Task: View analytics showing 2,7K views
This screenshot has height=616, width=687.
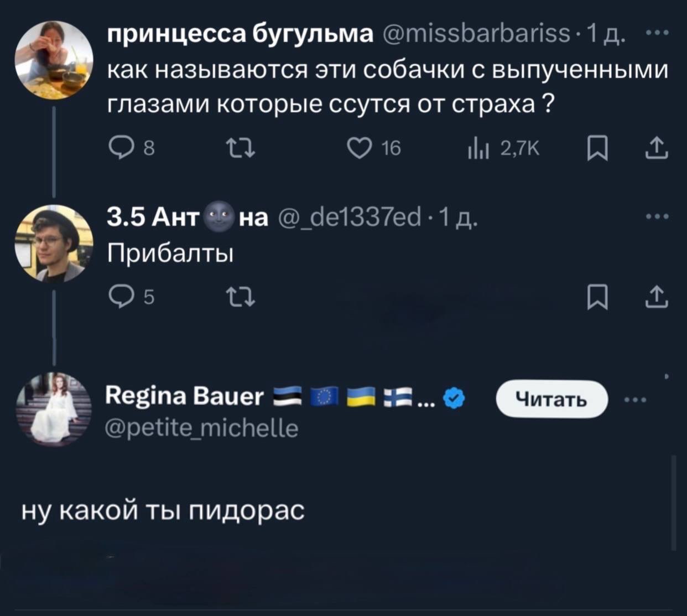Action: (474, 148)
